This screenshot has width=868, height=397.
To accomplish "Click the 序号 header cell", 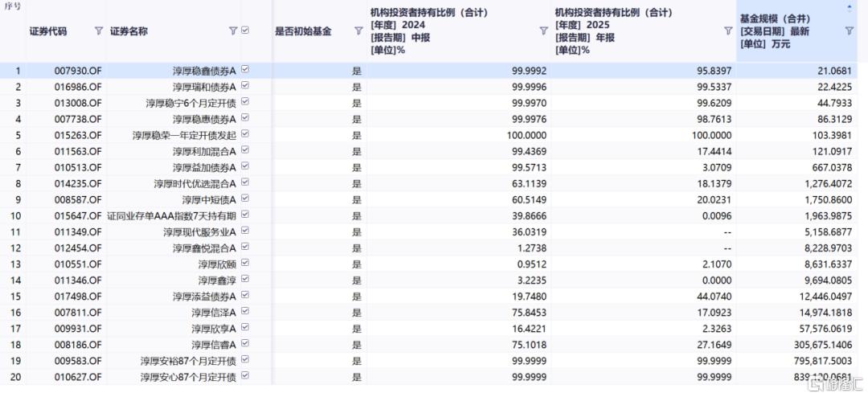I will pyautogui.click(x=12, y=6).
